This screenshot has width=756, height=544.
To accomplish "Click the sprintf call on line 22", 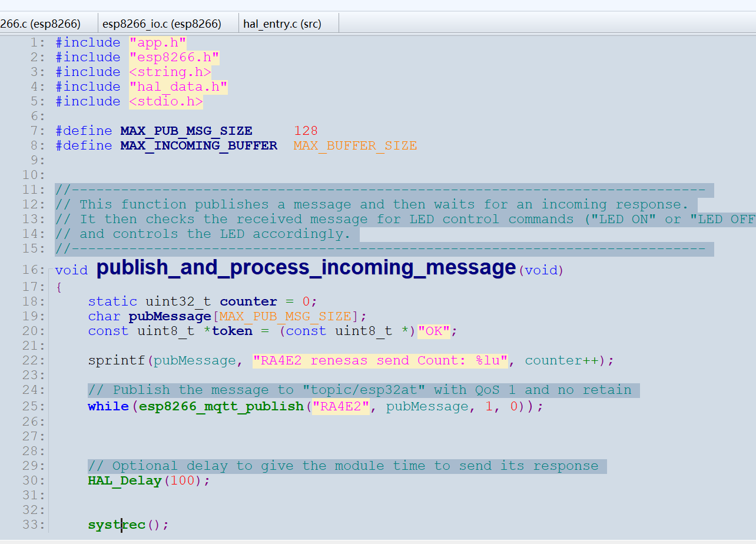I will (x=117, y=360).
